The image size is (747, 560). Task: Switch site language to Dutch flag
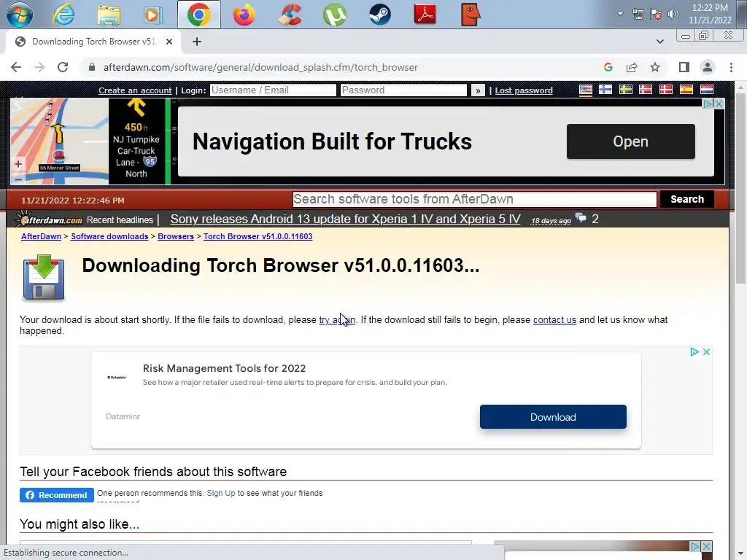point(706,90)
